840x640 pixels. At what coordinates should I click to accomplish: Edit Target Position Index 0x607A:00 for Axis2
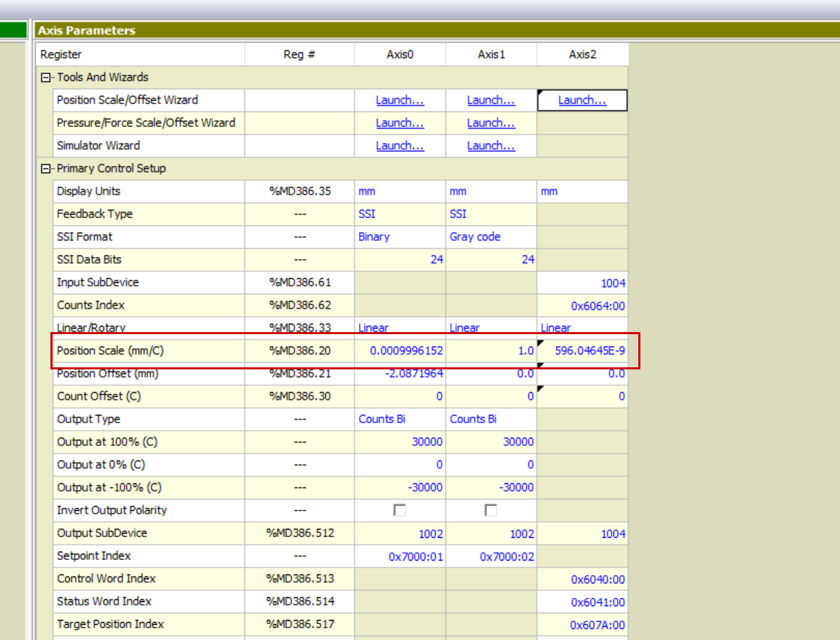click(x=582, y=624)
